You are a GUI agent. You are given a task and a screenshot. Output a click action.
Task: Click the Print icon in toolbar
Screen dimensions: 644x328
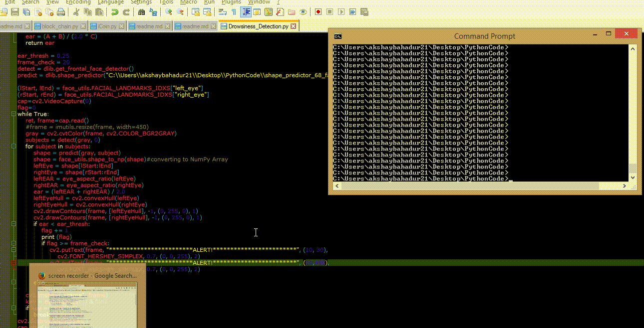61,12
